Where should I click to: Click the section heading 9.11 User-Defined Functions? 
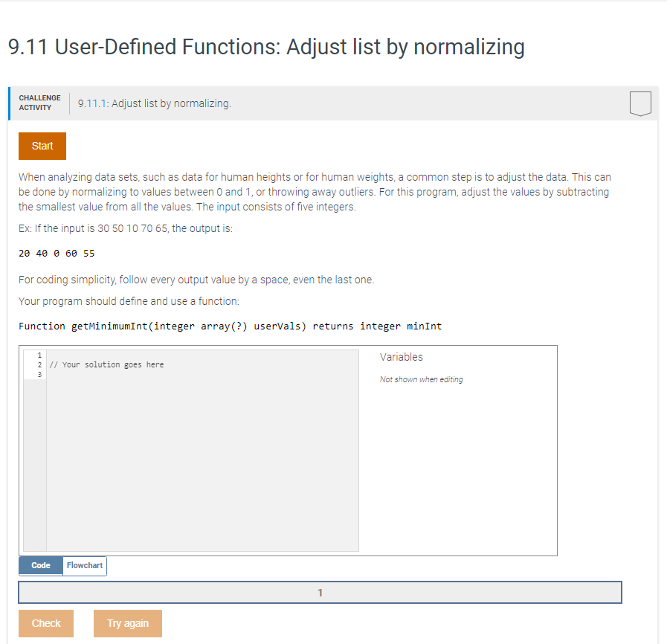pos(265,47)
